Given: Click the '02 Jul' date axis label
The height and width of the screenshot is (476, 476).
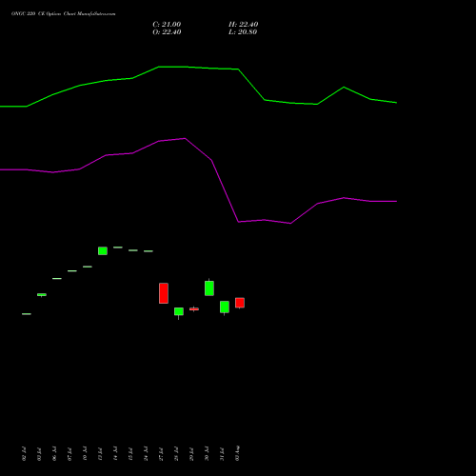Looking at the screenshot, I should point(24,454).
